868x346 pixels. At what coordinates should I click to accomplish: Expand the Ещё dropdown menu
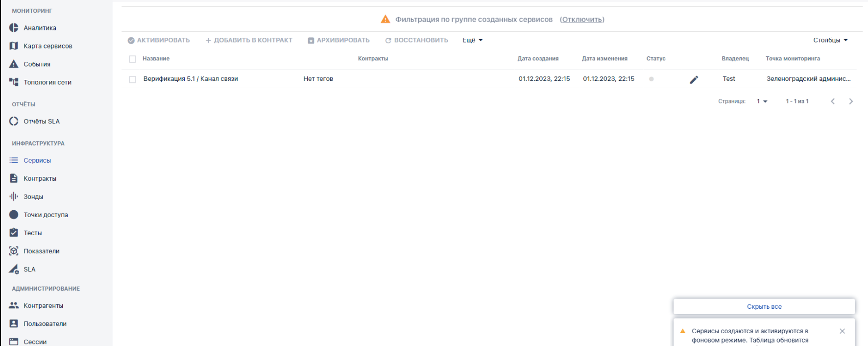click(472, 40)
